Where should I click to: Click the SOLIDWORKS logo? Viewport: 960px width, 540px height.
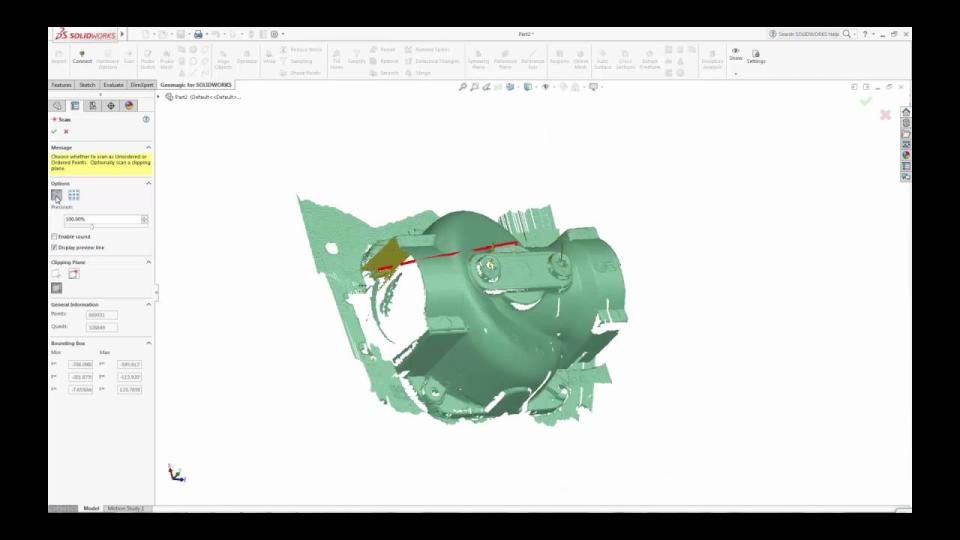pos(85,35)
